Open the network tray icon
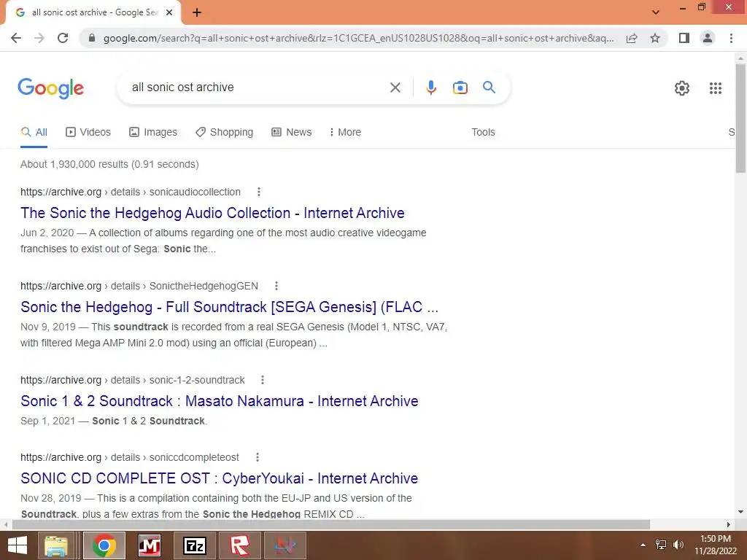The height and width of the screenshot is (560, 747). click(x=661, y=545)
